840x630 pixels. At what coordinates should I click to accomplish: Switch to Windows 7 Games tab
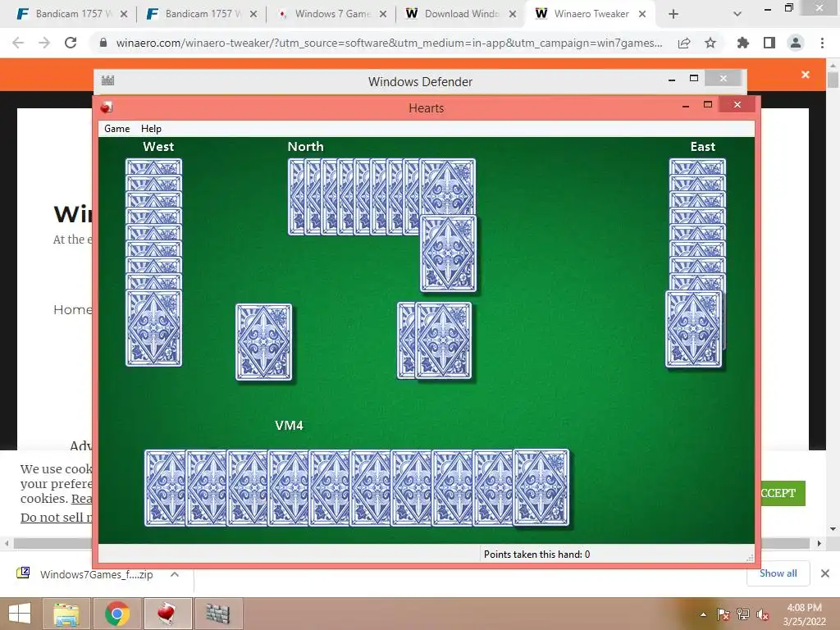coord(331,14)
